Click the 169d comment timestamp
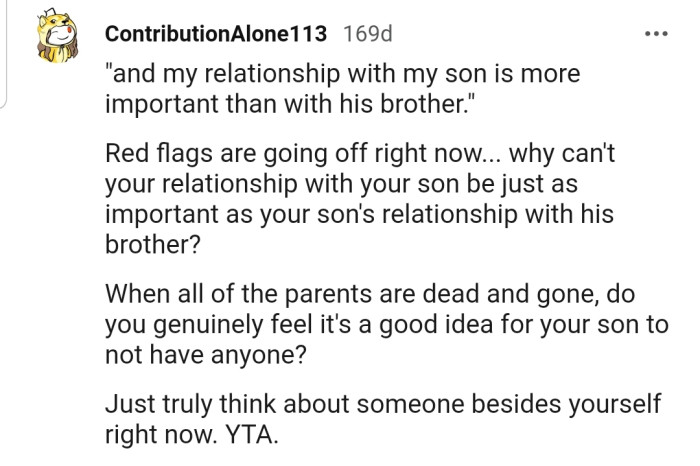 (368, 34)
